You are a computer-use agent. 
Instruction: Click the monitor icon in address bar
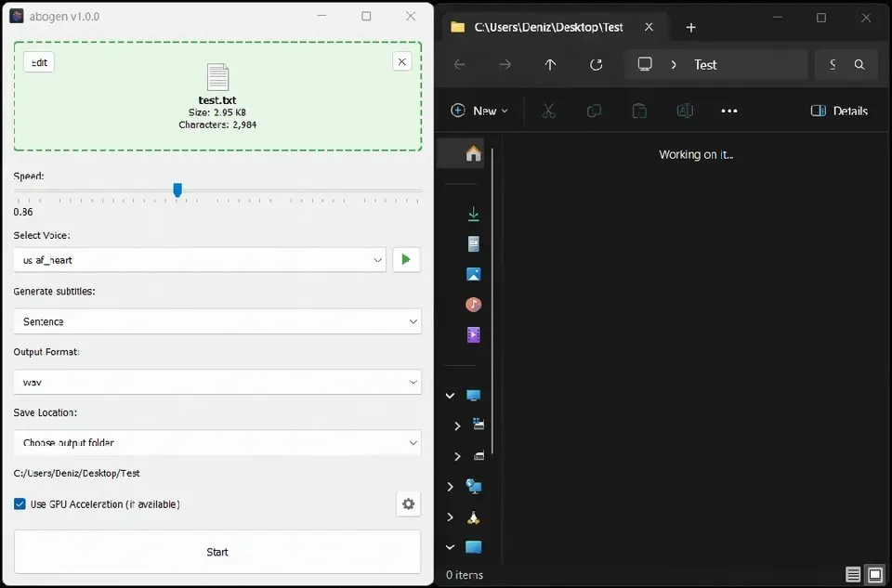pyautogui.click(x=645, y=64)
